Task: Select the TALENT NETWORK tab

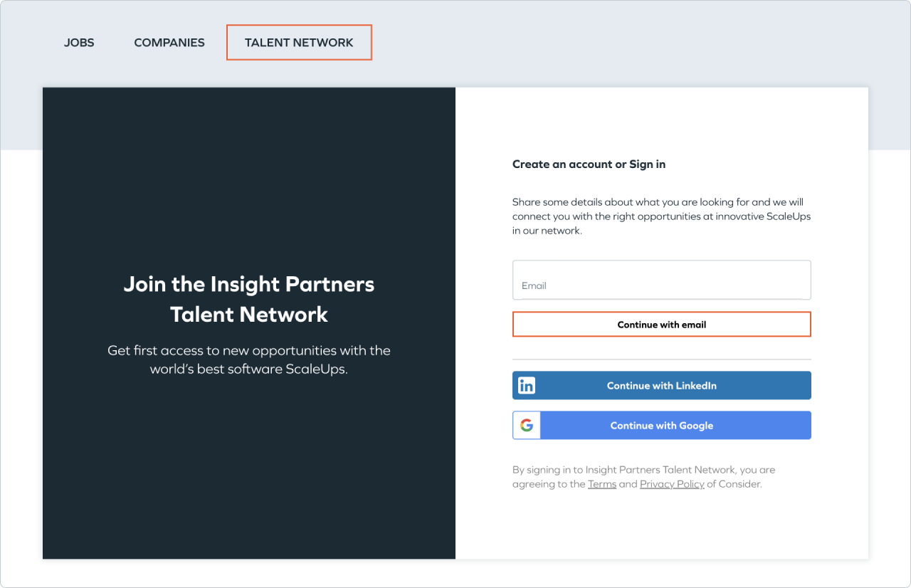Action: click(299, 43)
